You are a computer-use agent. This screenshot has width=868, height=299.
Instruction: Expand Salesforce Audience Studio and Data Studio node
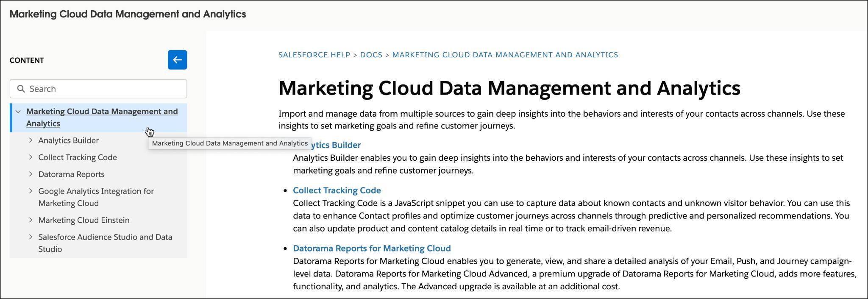[x=31, y=237]
